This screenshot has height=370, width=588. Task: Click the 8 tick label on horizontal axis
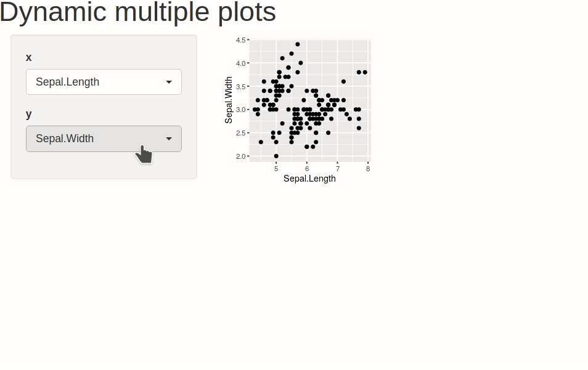point(368,169)
